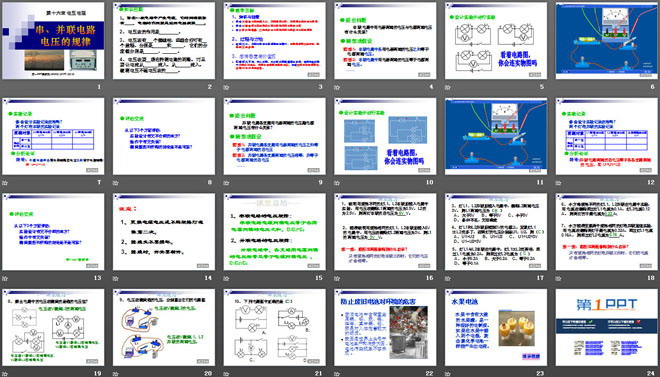Select slide 23 about 水果电池
This screenshot has height=377, width=660.
click(496, 327)
